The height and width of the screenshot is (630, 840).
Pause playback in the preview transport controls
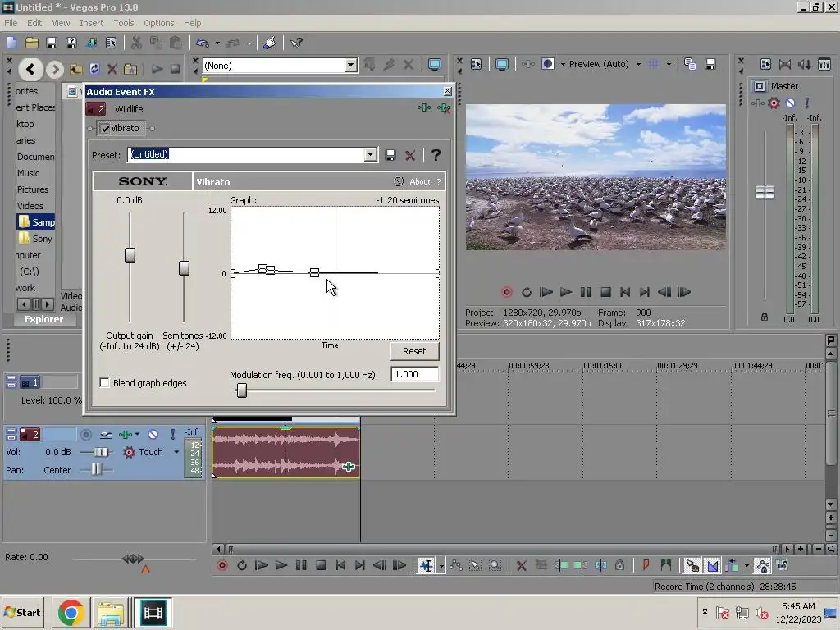(x=586, y=292)
